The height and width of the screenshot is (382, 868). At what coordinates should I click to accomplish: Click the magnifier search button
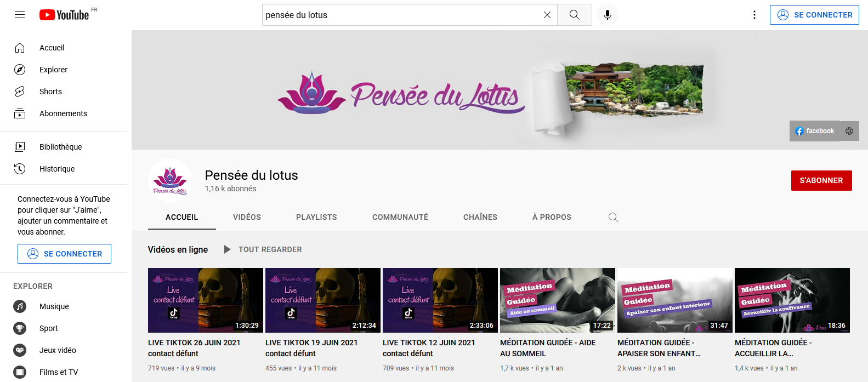click(574, 15)
